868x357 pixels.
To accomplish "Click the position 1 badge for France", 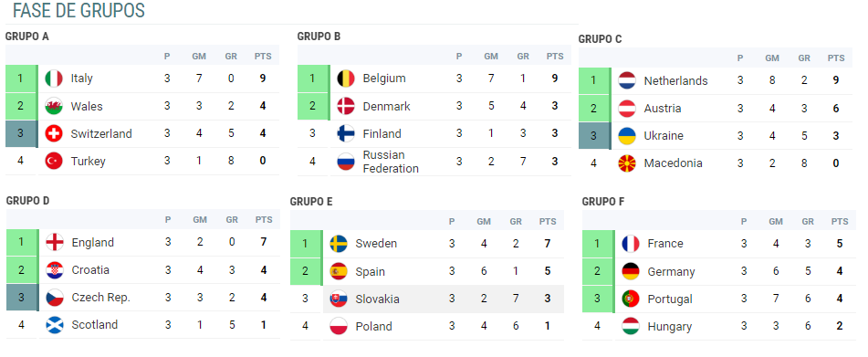I will (x=598, y=244).
